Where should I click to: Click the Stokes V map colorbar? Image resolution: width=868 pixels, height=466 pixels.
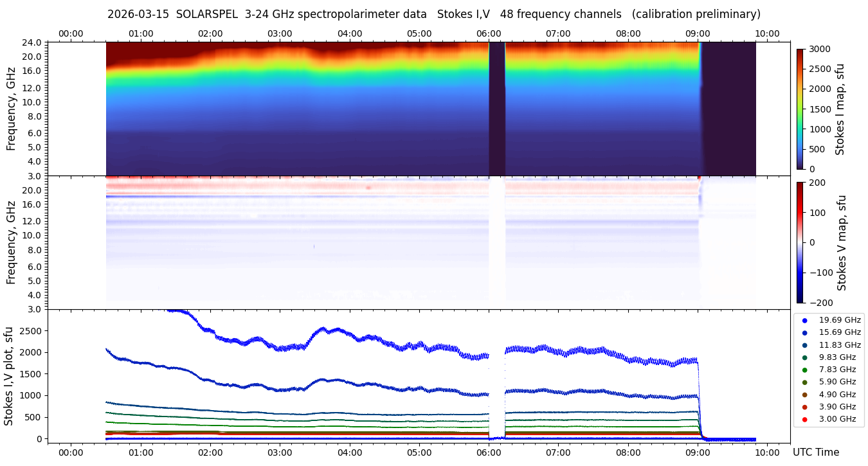[x=800, y=242]
